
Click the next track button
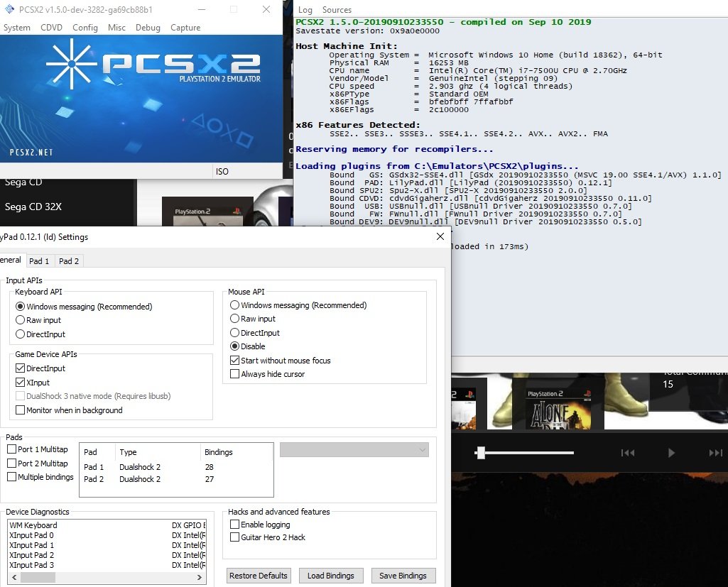point(715,453)
